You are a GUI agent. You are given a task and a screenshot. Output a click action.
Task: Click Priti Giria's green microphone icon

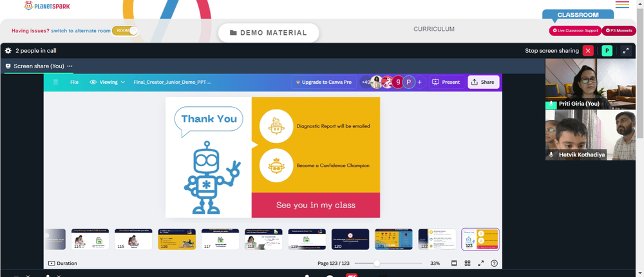[551, 104]
